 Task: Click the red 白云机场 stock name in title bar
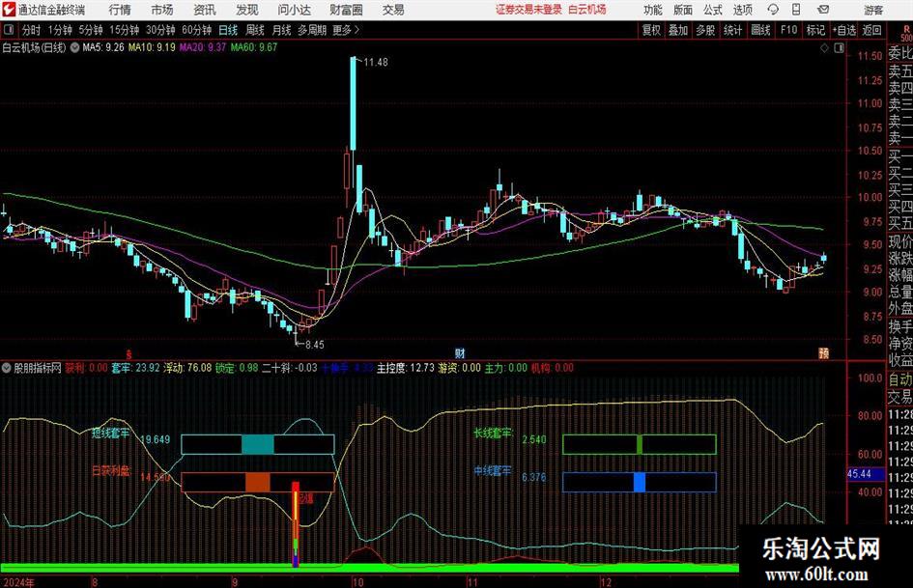click(587, 10)
